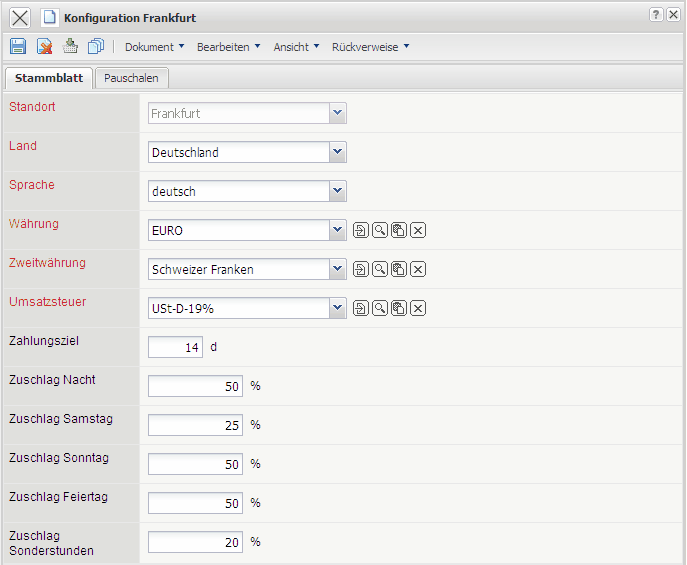This screenshot has width=687, height=565.
Task: Open the Bearbeiten menu
Action: tap(228, 46)
